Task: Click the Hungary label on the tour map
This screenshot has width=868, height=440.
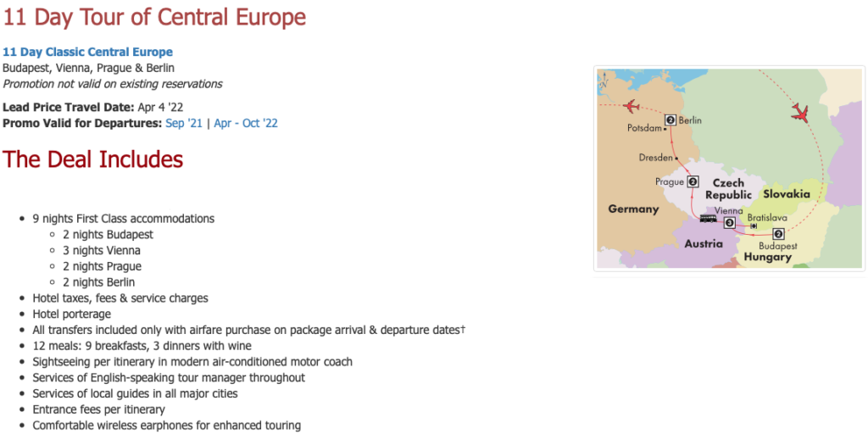Action: [768, 258]
